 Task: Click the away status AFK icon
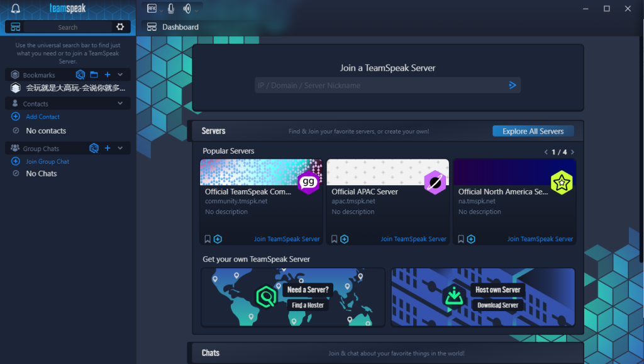[x=152, y=9]
